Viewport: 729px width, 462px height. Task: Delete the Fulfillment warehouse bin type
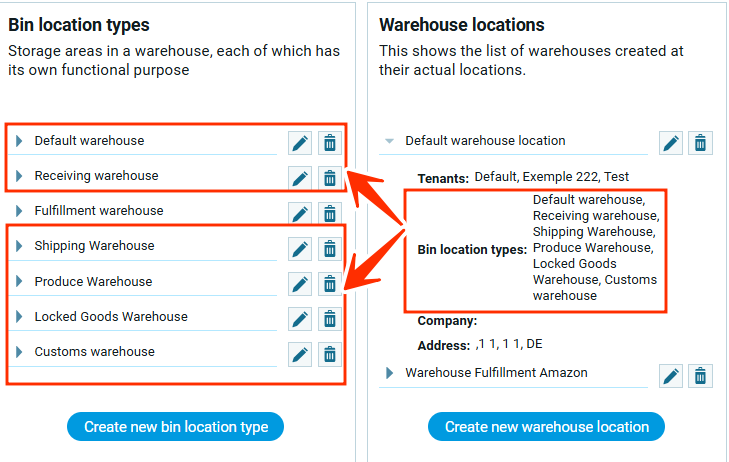(329, 213)
